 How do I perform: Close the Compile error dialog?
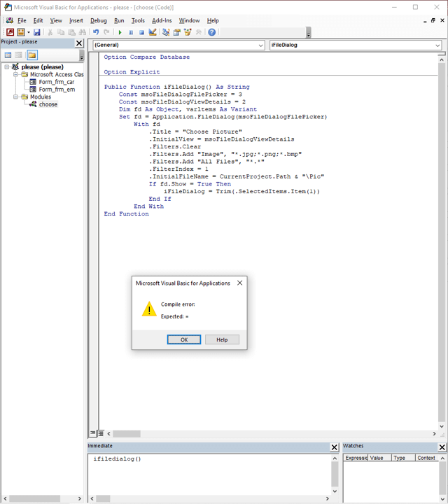tap(239, 283)
